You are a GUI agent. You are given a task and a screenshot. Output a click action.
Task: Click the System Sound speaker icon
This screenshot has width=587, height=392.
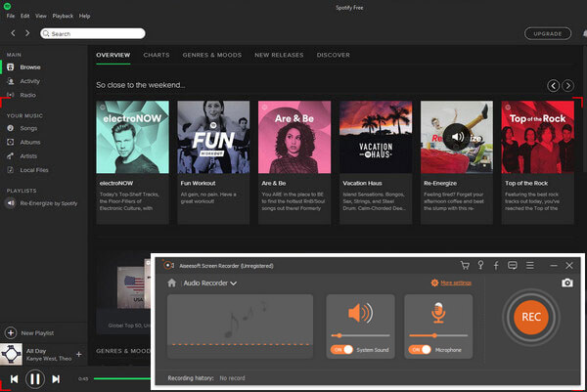pyautogui.click(x=360, y=313)
